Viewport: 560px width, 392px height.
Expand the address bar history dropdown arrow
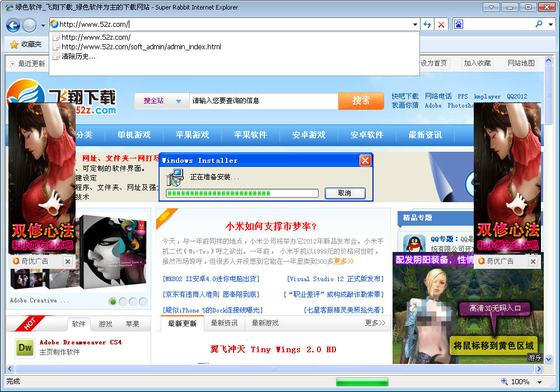[x=415, y=24]
